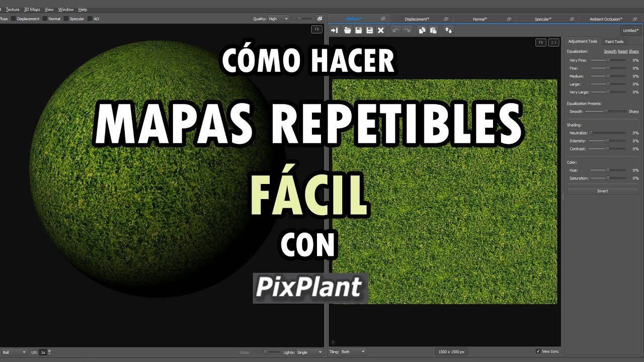
Task: Open the View menu
Action: click(x=49, y=10)
